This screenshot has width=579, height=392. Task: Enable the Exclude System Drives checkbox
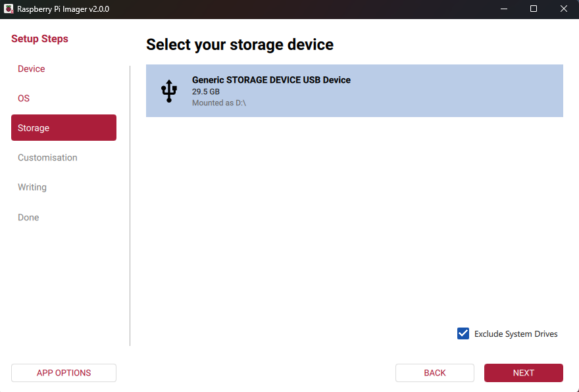pos(463,333)
